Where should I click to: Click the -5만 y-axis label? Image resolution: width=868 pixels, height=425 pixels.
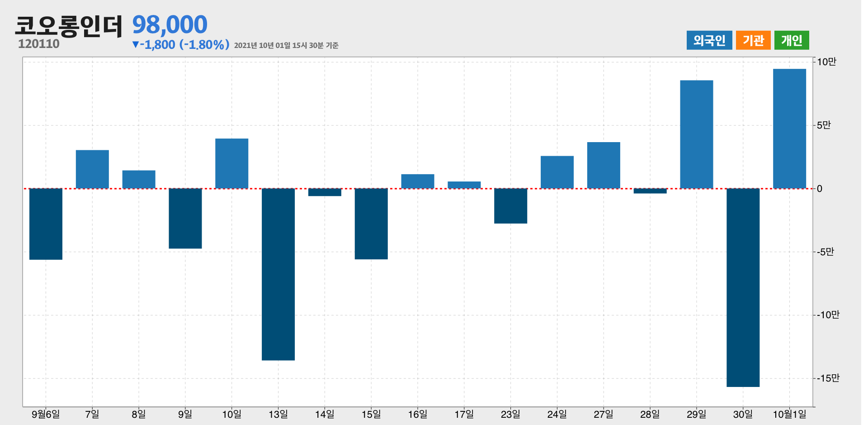(x=826, y=252)
